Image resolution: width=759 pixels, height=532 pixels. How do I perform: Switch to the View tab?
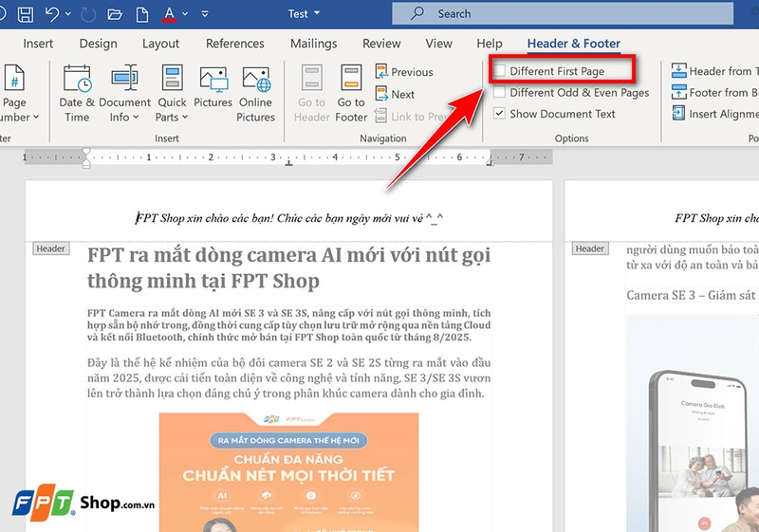[x=438, y=44]
